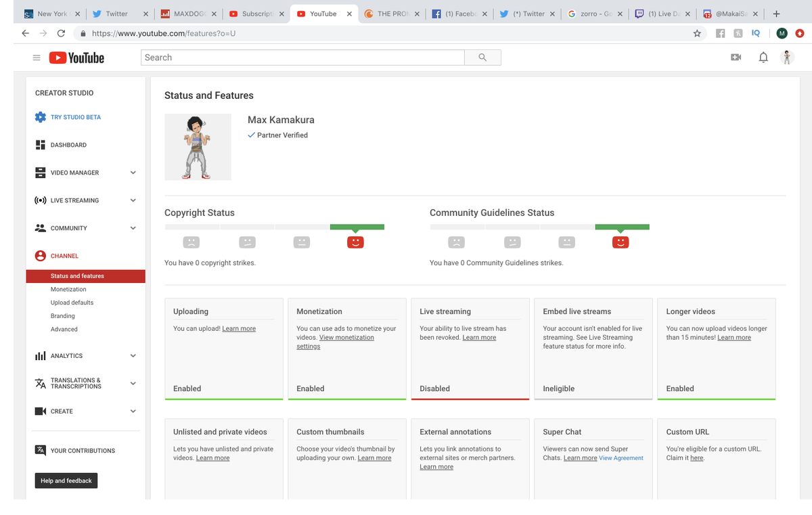
Task: Open the Advanced sidebar item
Action: [64, 329]
